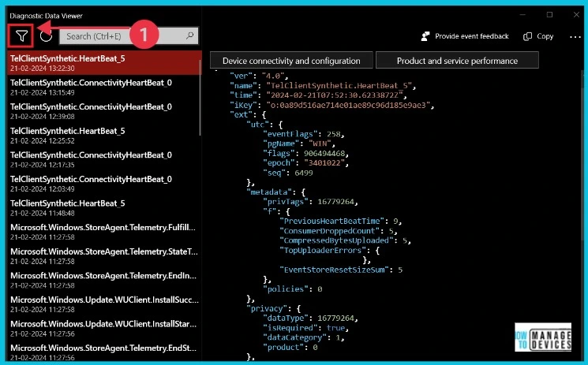588x365 pixels.
Task: Click the "policies": 0 line
Action: pos(292,289)
